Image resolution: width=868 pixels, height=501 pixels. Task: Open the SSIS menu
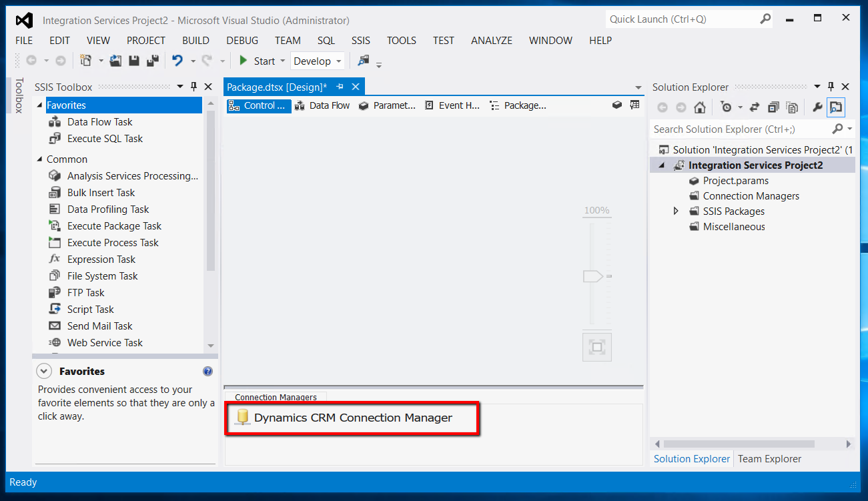coord(360,40)
